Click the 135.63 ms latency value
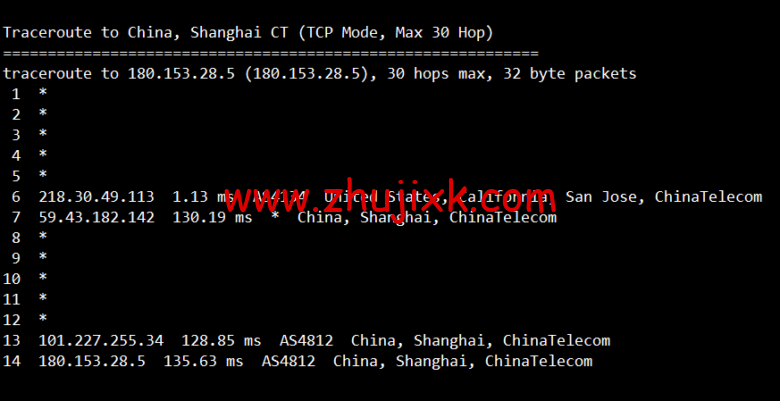 coord(203,361)
